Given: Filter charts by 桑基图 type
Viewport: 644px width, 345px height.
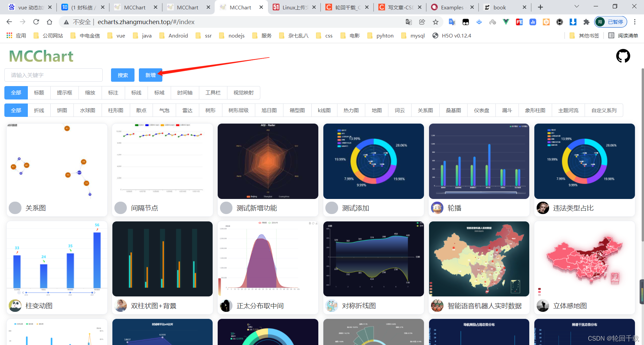Looking at the screenshot, I should (453, 110).
